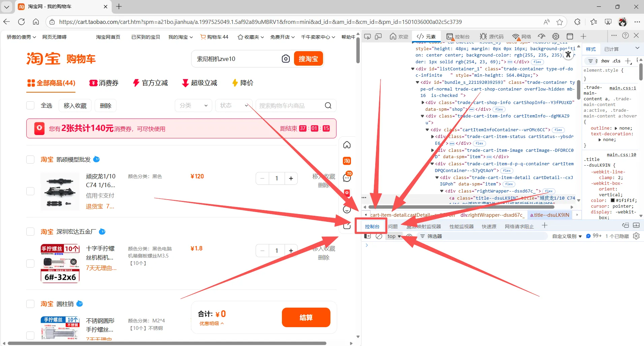Open the Performance gauge icon in DevTools
Viewport: 644px width, 346px height.
pyautogui.click(x=542, y=36)
